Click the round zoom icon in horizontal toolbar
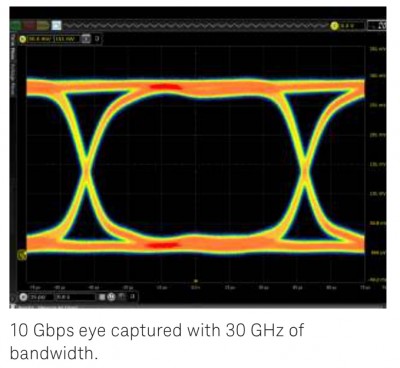 111,297
